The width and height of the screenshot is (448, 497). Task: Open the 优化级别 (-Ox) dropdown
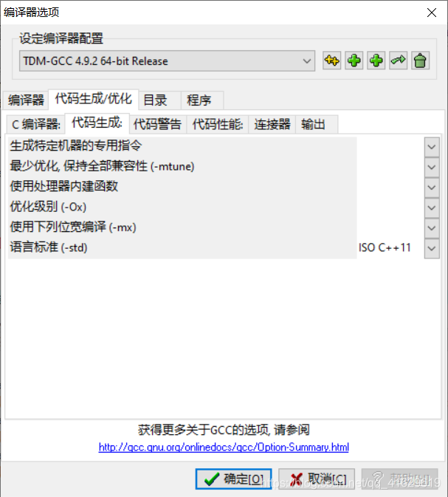click(x=432, y=208)
